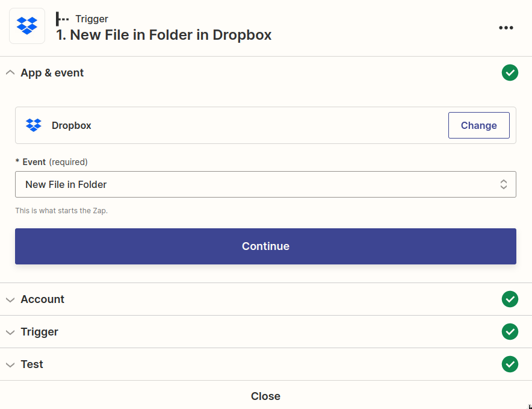This screenshot has width=532, height=409.
Task: Click the Change button to swap apps
Action: click(478, 125)
